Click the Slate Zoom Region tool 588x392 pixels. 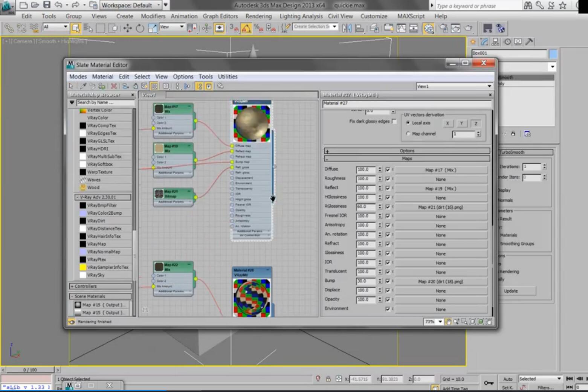(x=464, y=322)
